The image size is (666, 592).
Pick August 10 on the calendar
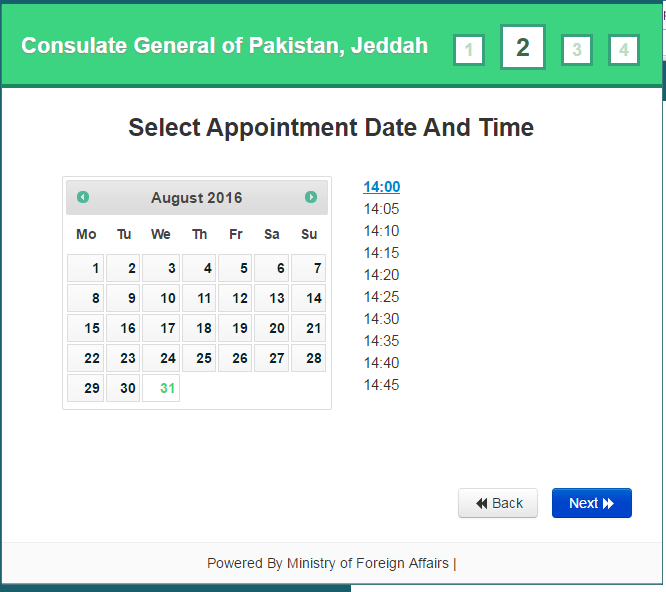[x=161, y=298]
